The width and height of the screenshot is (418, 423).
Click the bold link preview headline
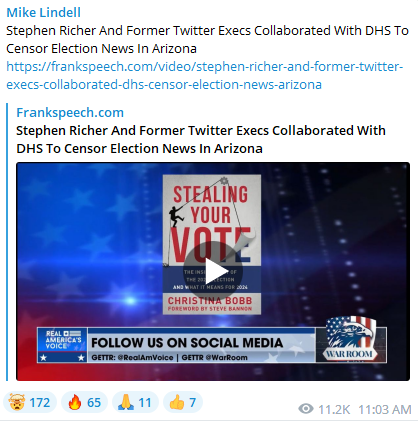coord(201,139)
